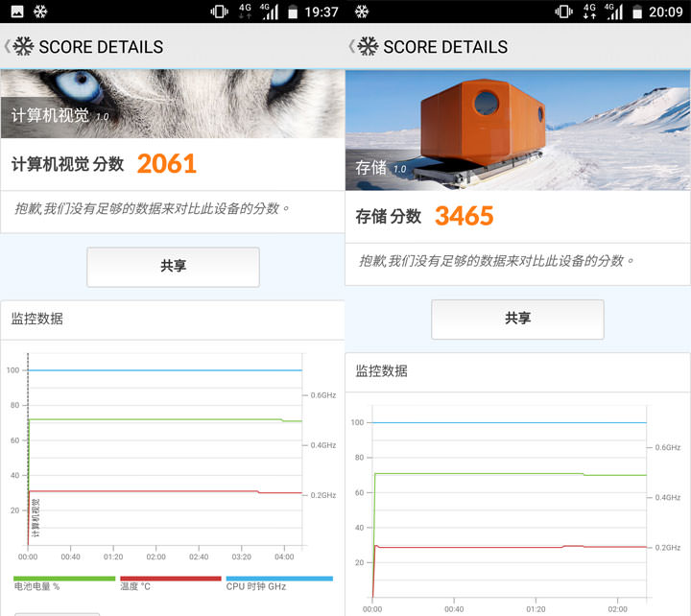
Task: Tap the 共享 button under score 2061
Action: click(173, 267)
